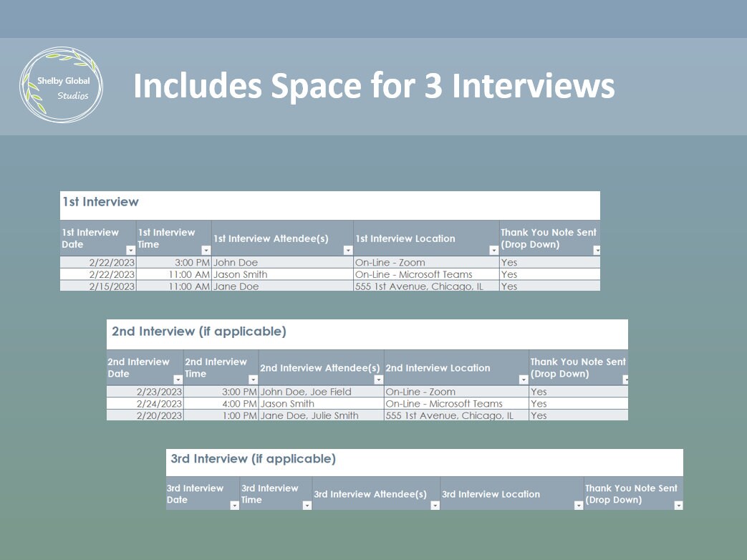Open the 2nd Interview Date filter dropdown

click(x=178, y=380)
